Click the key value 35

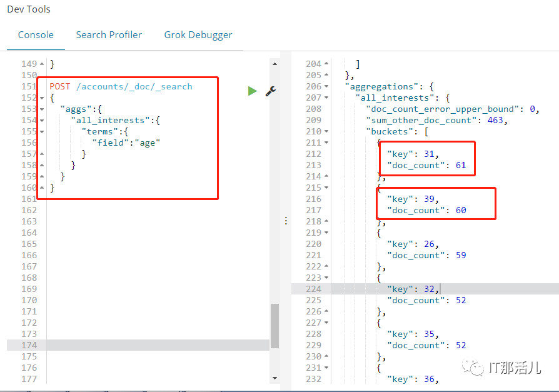pos(429,334)
